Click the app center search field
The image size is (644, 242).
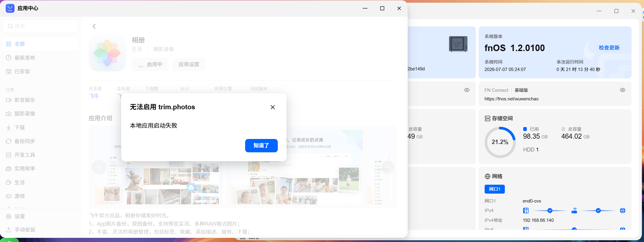coord(41,26)
